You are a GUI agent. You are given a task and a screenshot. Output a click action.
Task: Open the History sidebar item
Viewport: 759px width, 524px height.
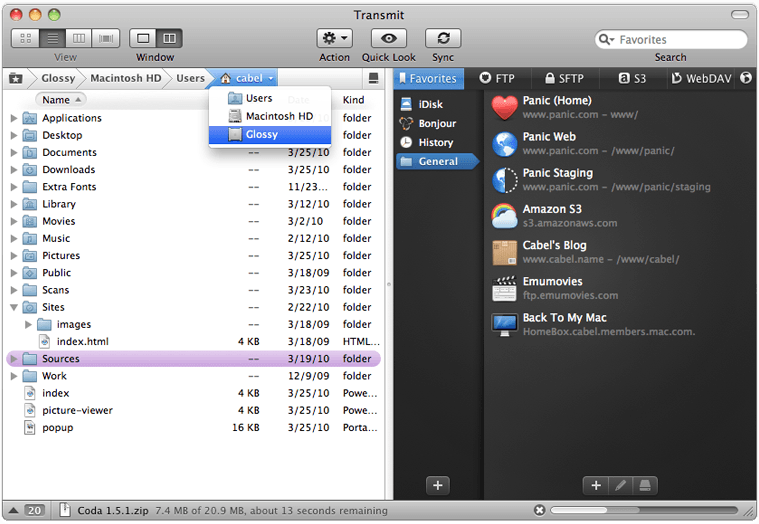(x=435, y=142)
